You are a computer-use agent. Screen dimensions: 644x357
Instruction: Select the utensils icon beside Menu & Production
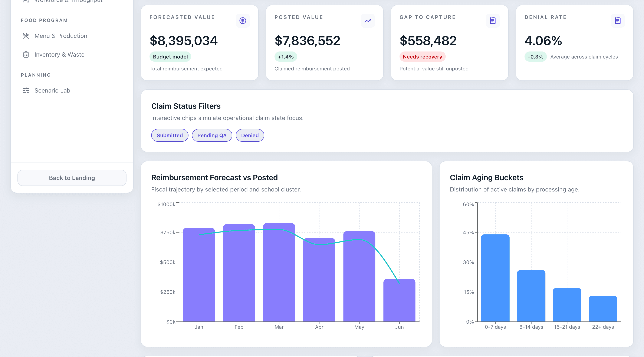[26, 36]
